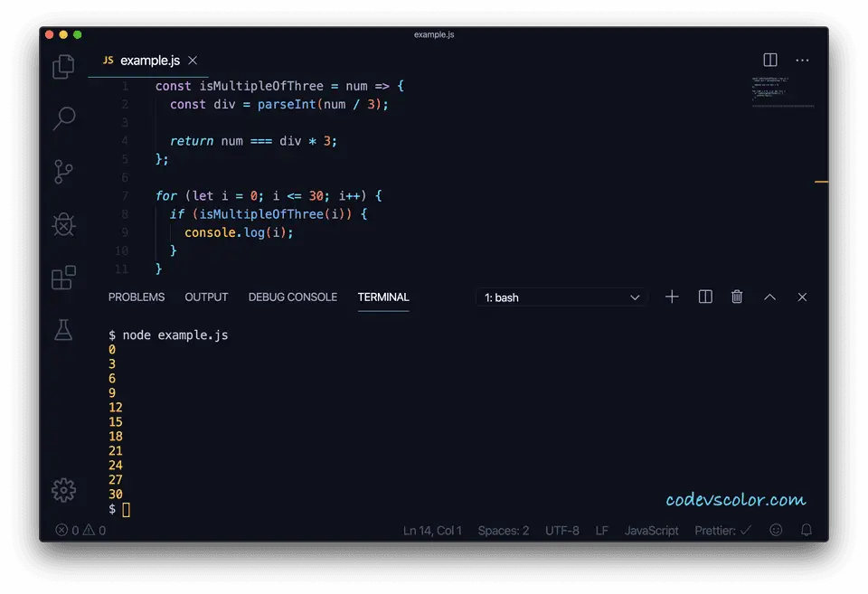Screen dimensions: 868x594
Task: Change the language mode from JavaScript
Action: [x=651, y=531]
